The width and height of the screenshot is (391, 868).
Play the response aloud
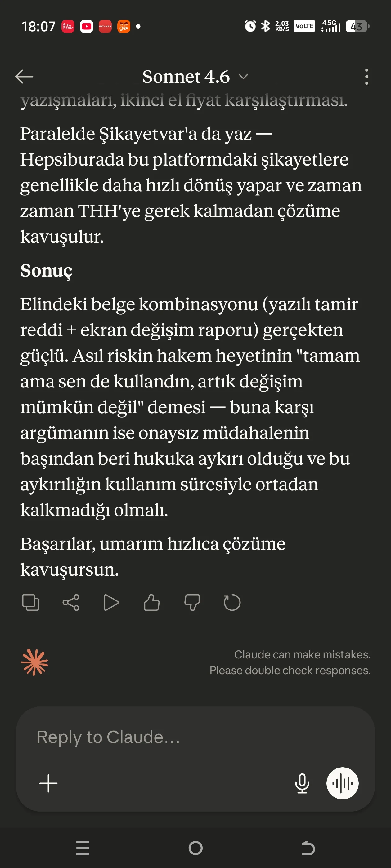click(x=111, y=602)
